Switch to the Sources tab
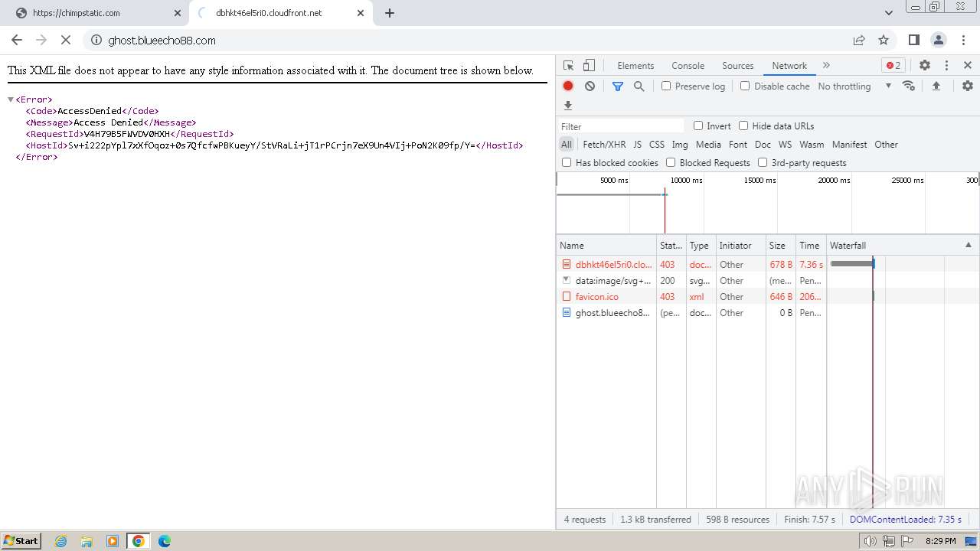The height and width of the screenshot is (551, 980). point(738,65)
